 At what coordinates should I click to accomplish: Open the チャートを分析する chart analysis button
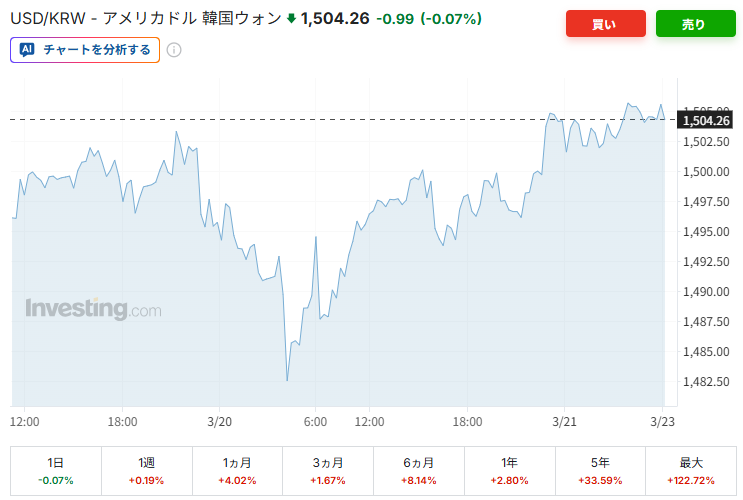pos(85,49)
